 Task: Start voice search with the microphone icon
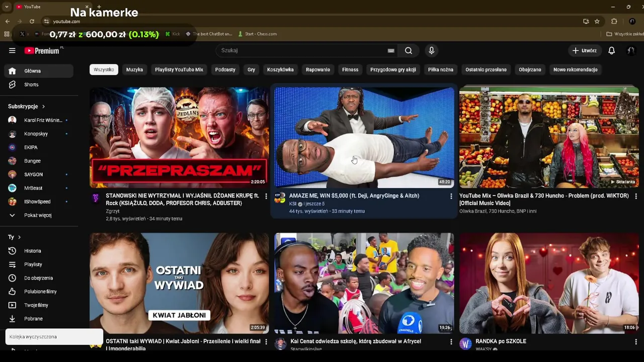tap(431, 50)
